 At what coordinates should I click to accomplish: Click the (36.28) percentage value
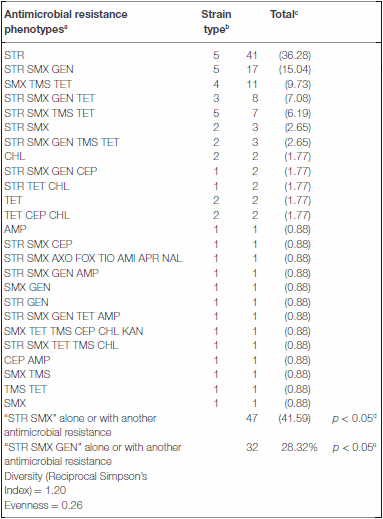point(295,55)
